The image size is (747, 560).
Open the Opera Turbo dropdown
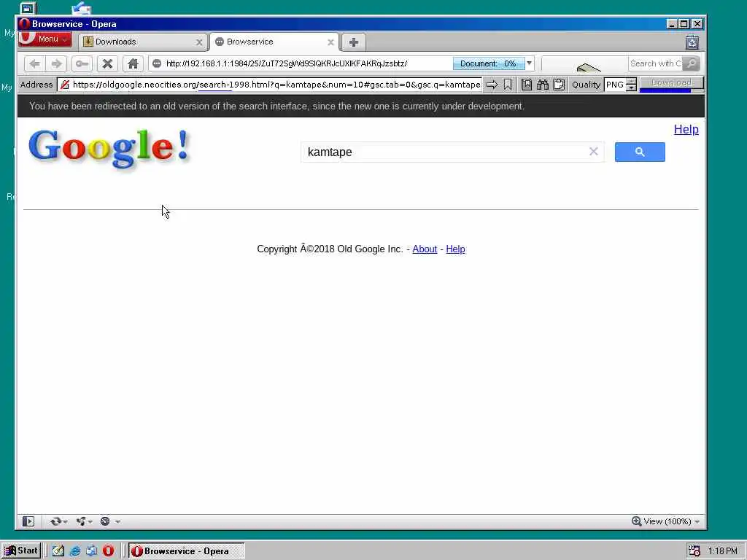(x=110, y=521)
